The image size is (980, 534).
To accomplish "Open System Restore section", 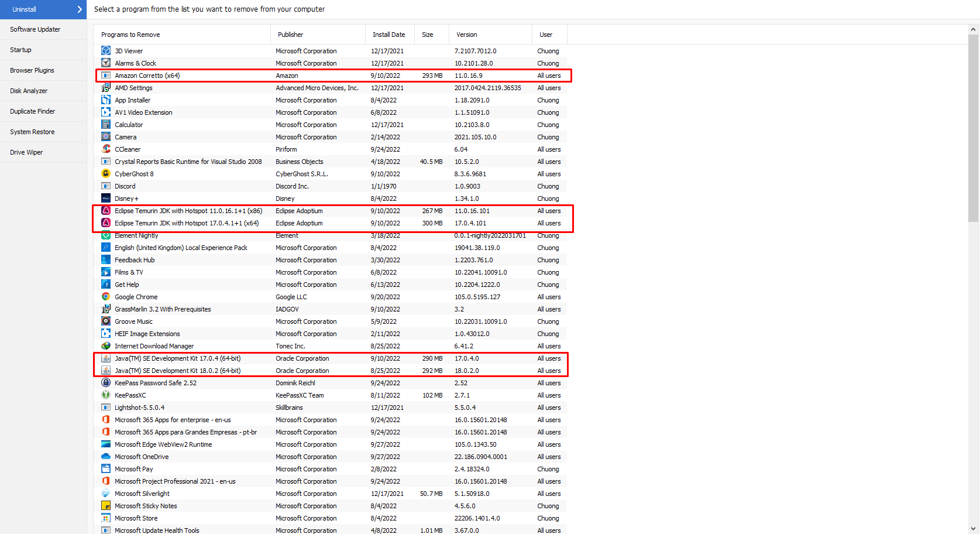I will pos(43,132).
